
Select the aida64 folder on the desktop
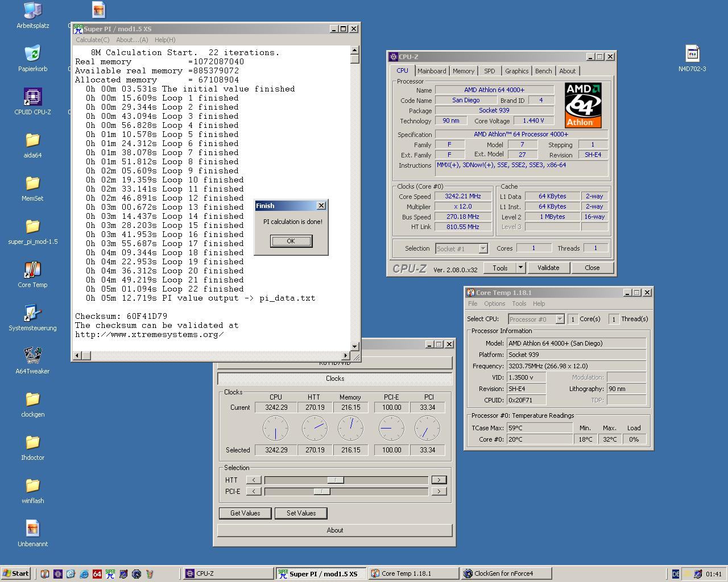coord(32,145)
